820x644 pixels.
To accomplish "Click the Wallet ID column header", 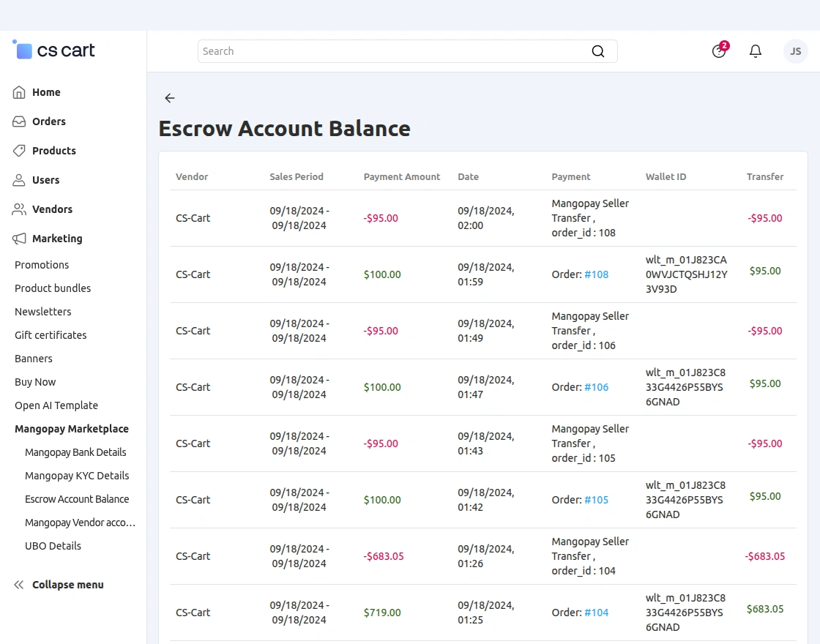I will [x=666, y=177].
